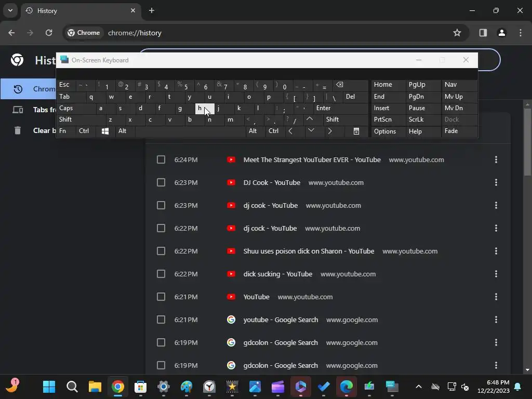Image resolution: width=532 pixels, height=399 pixels.
Task: Close the History tab
Action: click(x=133, y=10)
